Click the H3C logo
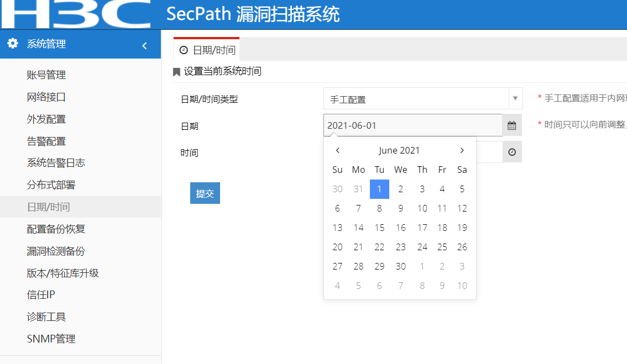627x364 pixels. coord(76,14)
